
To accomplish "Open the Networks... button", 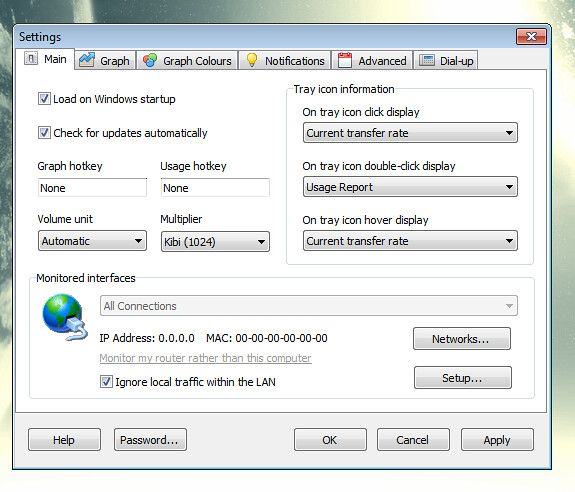I will coord(462,339).
